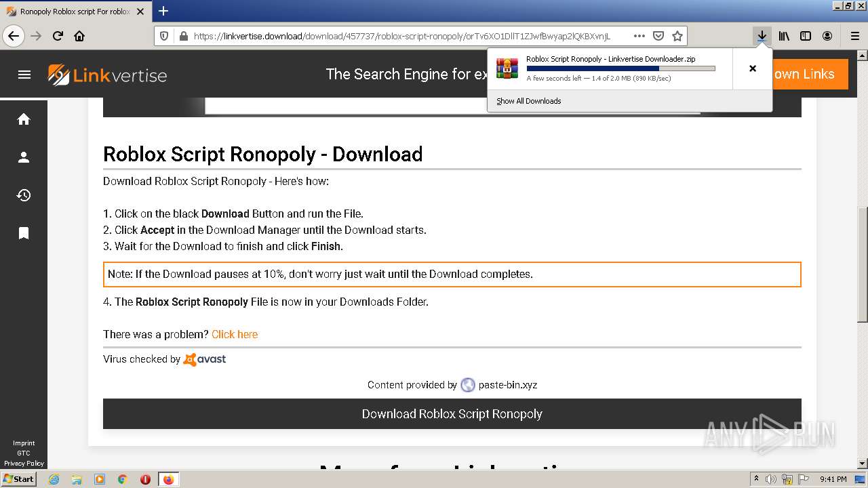Image resolution: width=868 pixels, height=488 pixels.
Task: Show hidden tray icons arrow
Action: point(756,479)
